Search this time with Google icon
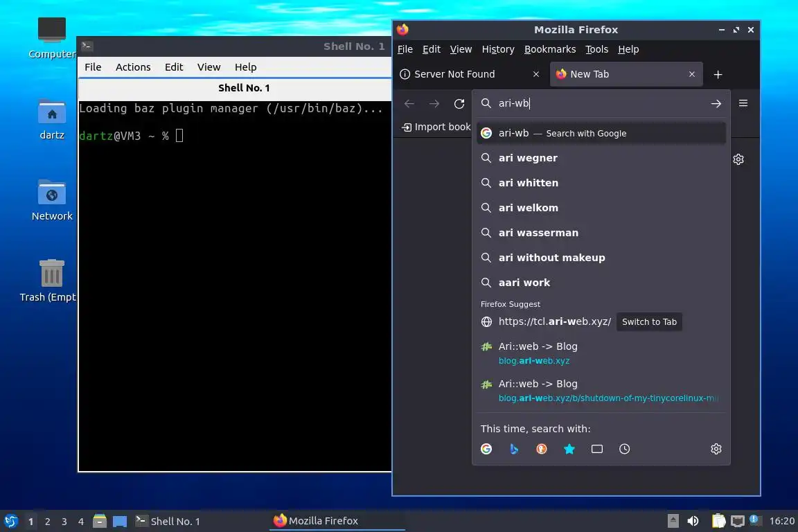 click(486, 449)
